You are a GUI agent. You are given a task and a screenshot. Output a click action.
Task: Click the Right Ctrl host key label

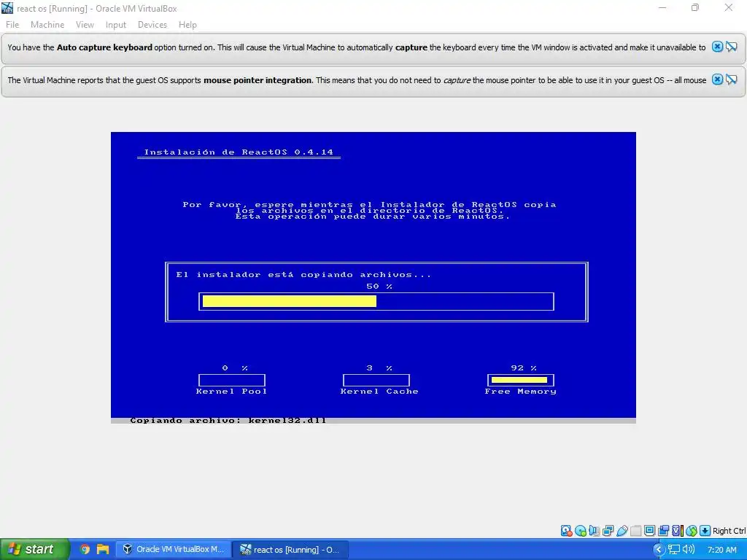(729, 531)
